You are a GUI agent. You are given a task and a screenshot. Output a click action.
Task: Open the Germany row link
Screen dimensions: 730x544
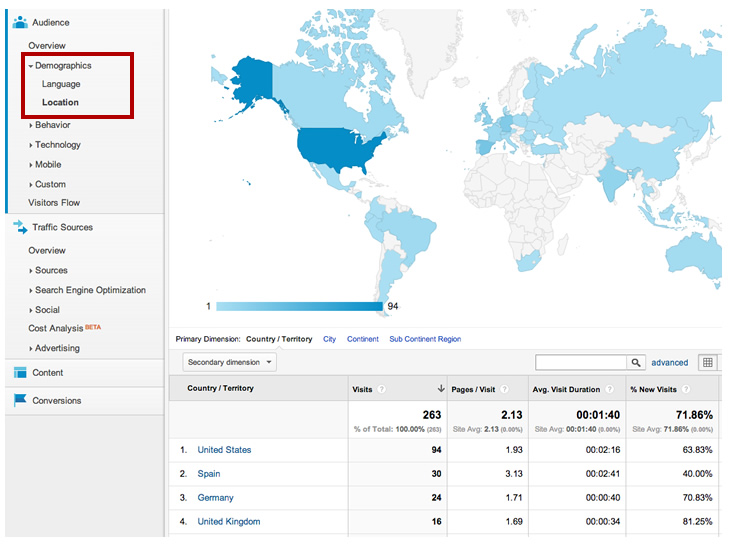216,497
